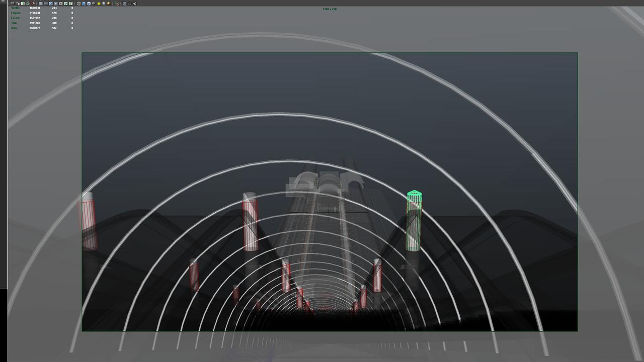This screenshot has width=644, height=362.
Task: Click the Smooth Shade All cube icon
Action: (84, 4)
